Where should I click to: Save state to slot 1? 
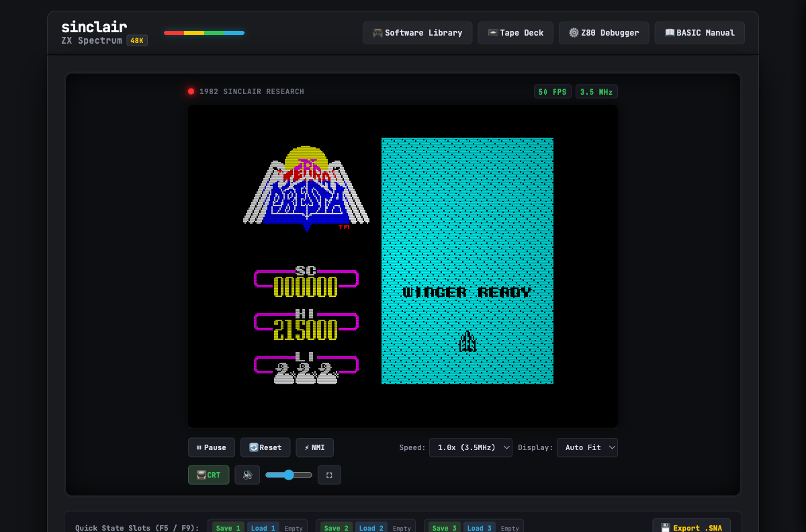point(228,528)
